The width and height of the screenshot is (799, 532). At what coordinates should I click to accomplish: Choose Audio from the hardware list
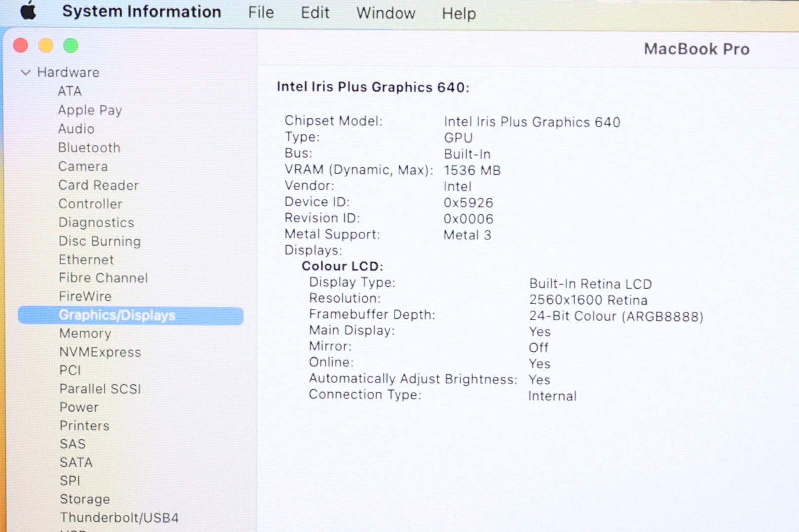(x=76, y=129)
